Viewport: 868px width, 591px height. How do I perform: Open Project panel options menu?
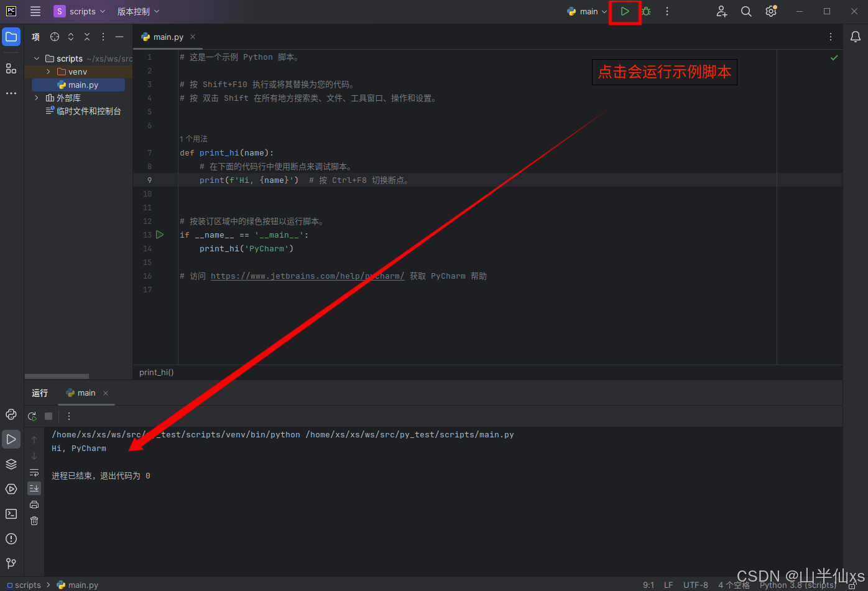[103, 37]
